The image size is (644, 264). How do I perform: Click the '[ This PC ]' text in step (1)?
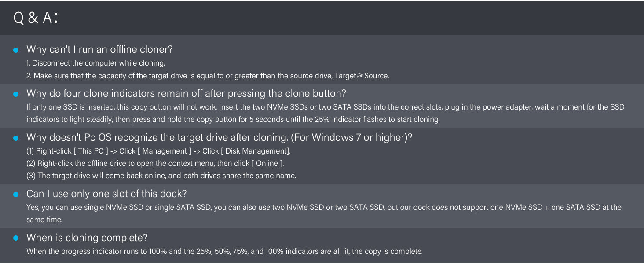pyautogui.click(x=91, y=151)
